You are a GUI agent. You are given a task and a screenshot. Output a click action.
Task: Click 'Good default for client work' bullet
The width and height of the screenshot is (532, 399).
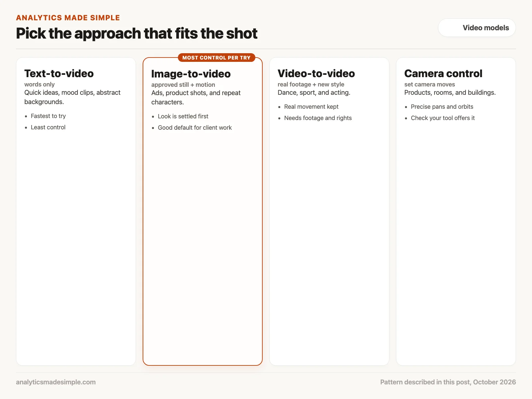[x=195, y=128]
